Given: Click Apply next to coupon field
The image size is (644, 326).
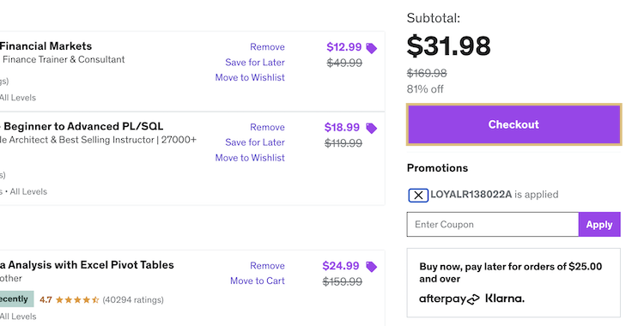Looking at the screenshot, I should [599, 224].
